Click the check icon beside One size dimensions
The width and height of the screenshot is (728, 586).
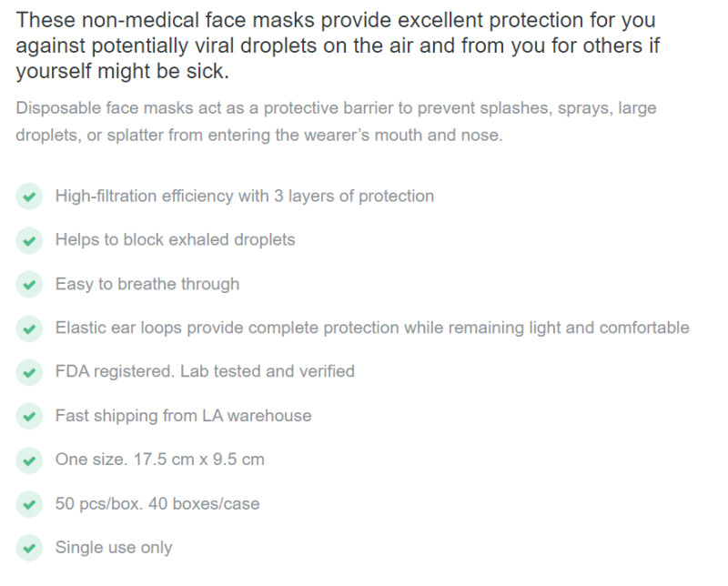click(x=29, y=460)
